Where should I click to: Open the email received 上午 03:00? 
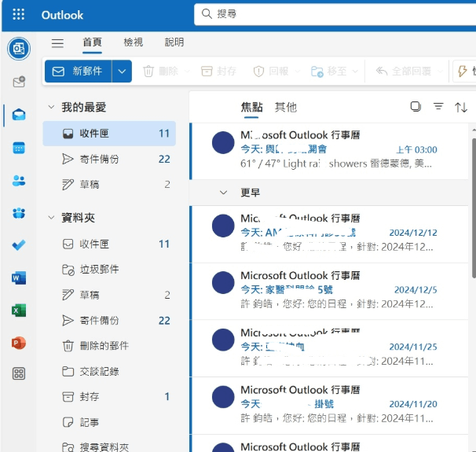329,151
